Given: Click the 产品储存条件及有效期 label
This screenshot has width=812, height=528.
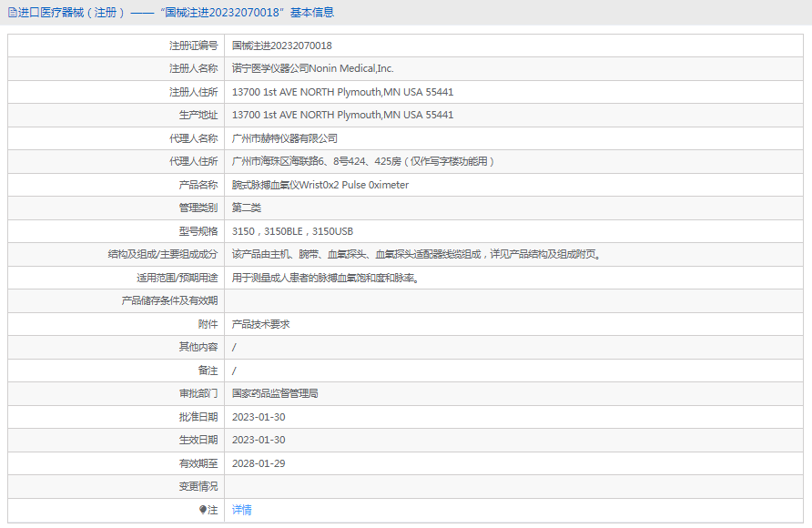Looking at the screenshot, I should [x=169, y=300].
